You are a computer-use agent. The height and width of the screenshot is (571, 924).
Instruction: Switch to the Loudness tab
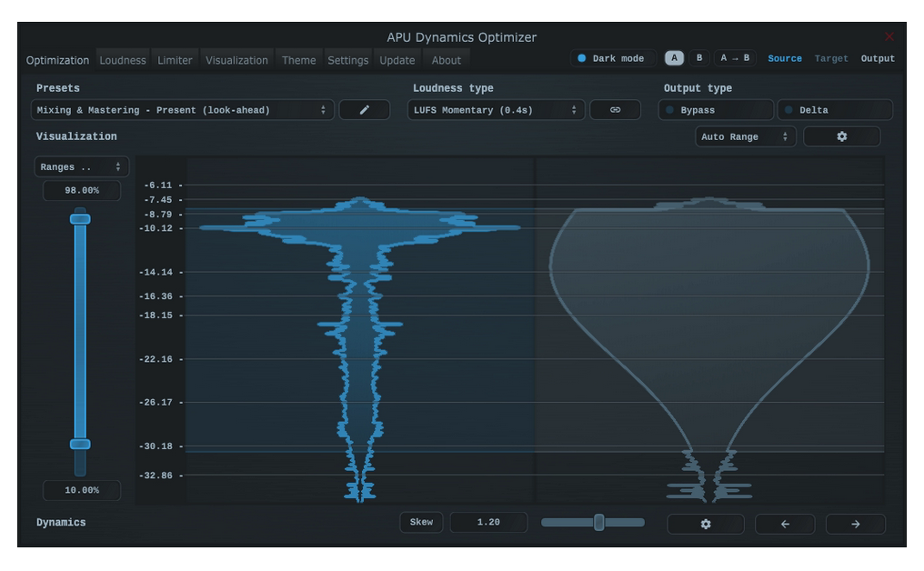pyautogui.click(x=123, y=60)
